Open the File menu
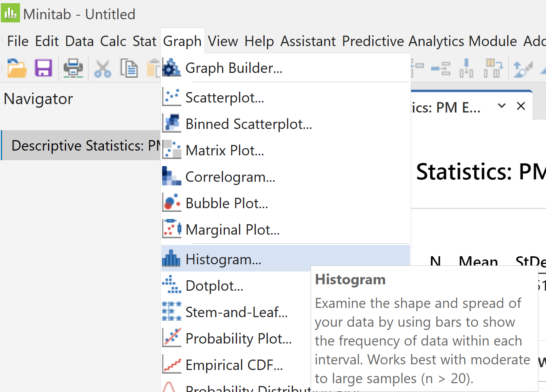The width and height of the screenshot is (546, 392). point(18,41)
